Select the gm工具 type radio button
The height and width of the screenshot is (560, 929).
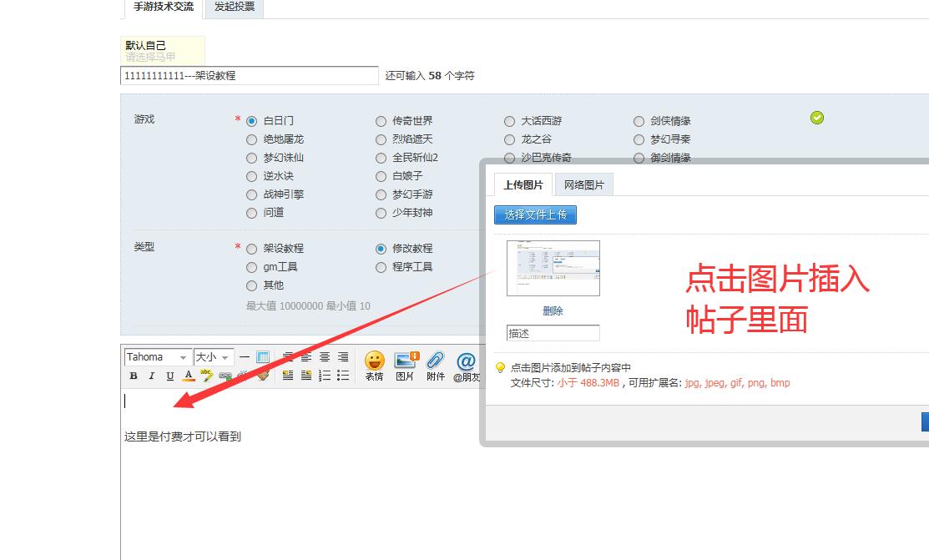click(x=252, y=267)
